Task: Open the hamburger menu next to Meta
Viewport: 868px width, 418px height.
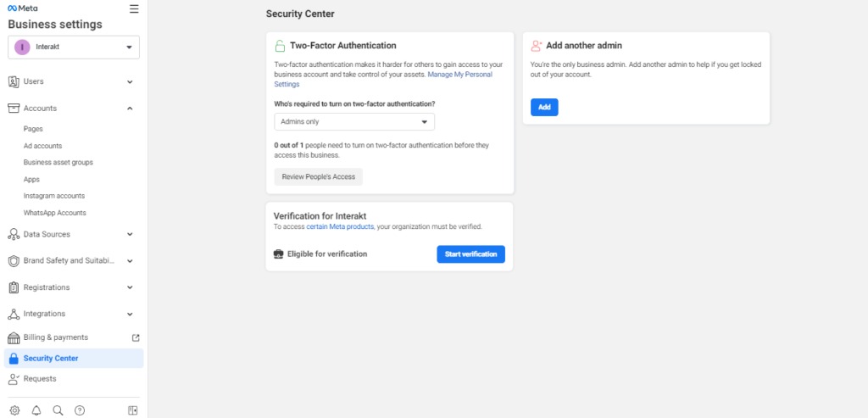Action: coord(134,8)
